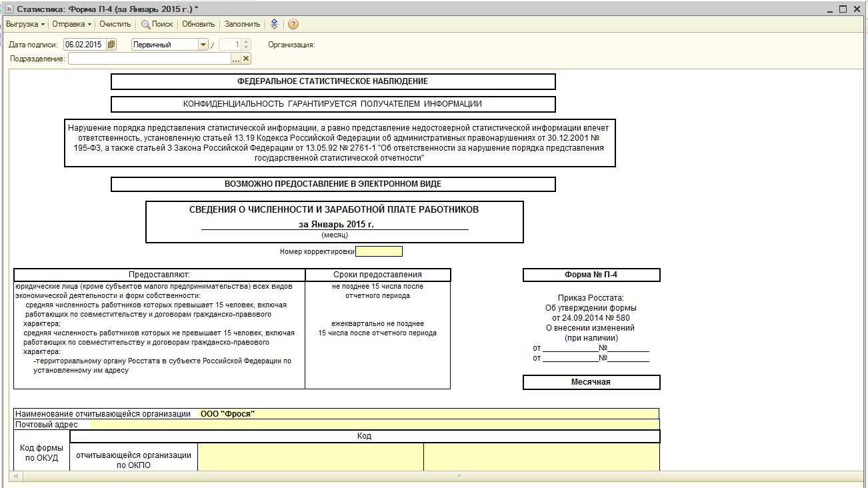Open the Выгрузка dropdown menu

25,24
